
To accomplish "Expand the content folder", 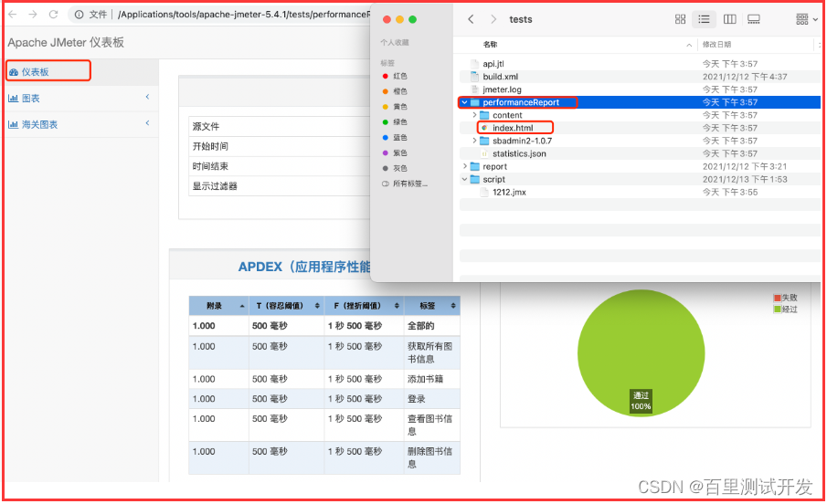I will click(474, 115).
